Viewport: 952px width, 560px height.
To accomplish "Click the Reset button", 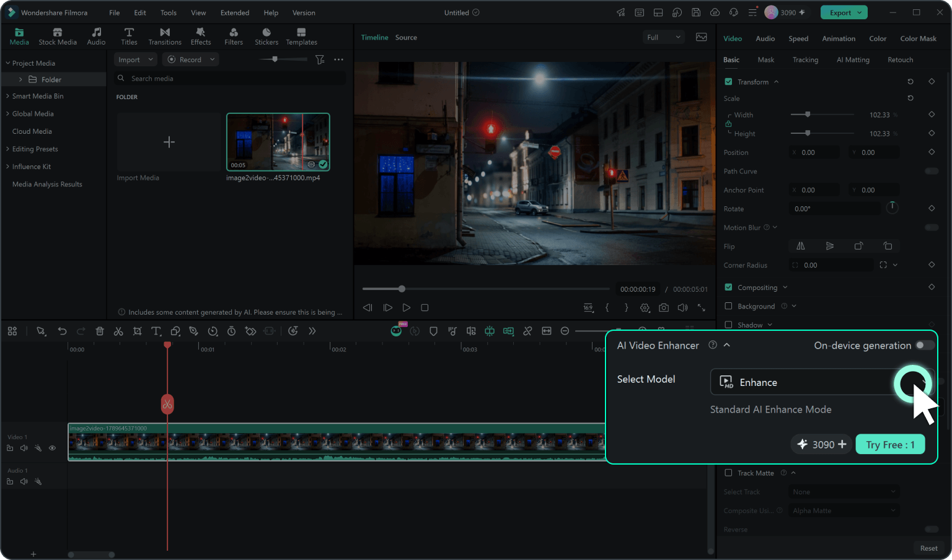I will pyautogui.click(x=928, y=548).
